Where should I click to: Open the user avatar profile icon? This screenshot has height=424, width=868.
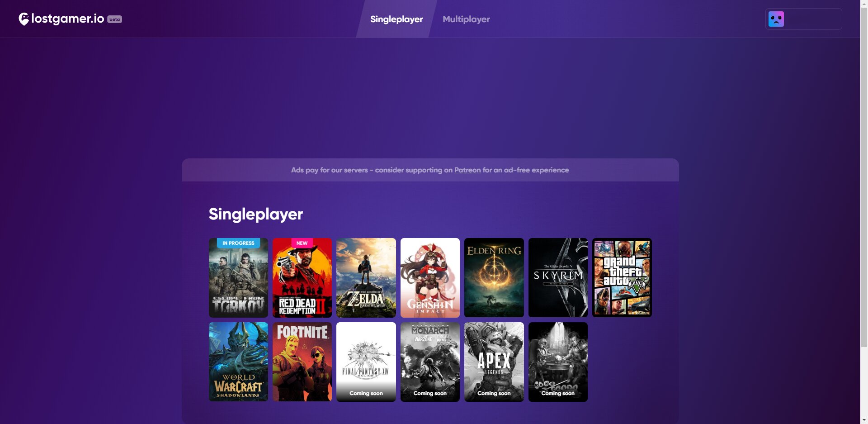point(776,19)
